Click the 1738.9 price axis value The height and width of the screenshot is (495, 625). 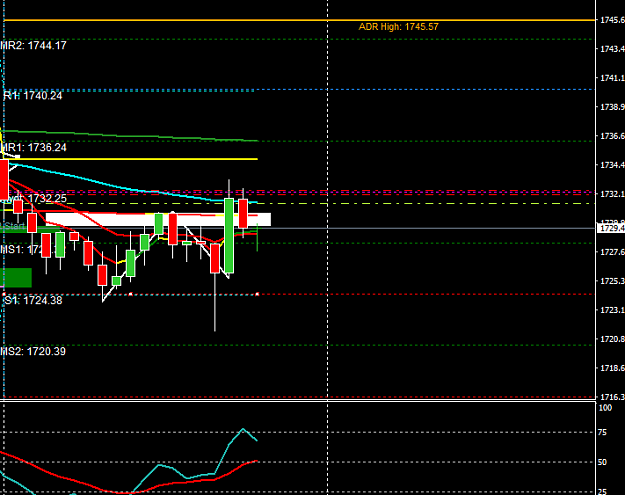tap(612, 107)
